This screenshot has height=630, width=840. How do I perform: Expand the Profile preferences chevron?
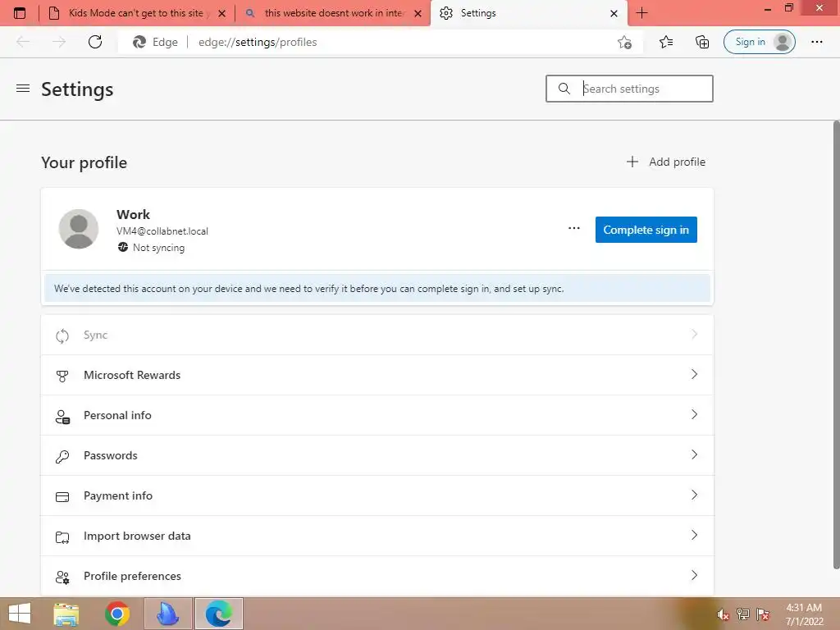[694, 575]
